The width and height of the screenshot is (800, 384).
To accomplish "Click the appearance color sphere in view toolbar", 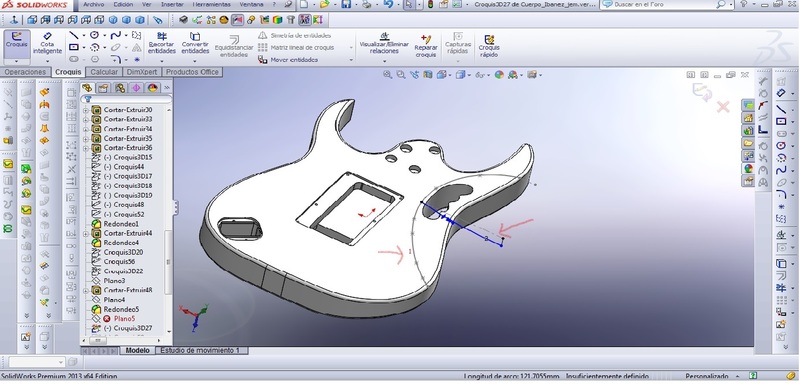I will [499, 75].
